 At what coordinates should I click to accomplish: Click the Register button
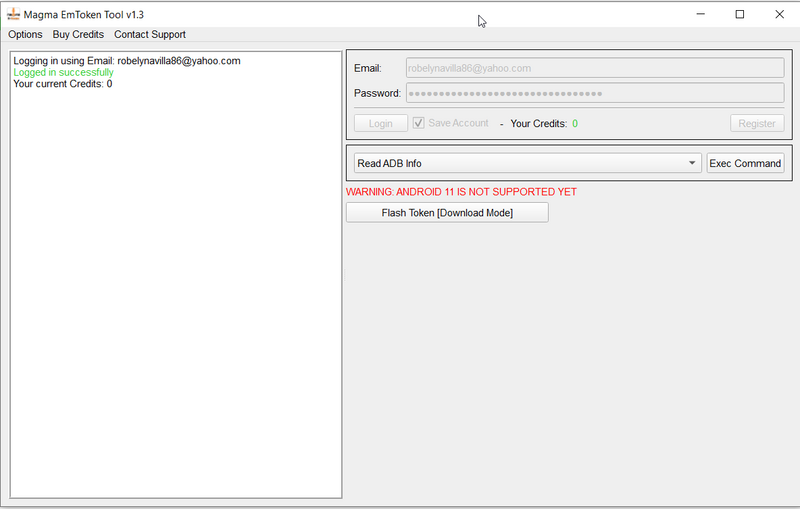pos(757,123)
